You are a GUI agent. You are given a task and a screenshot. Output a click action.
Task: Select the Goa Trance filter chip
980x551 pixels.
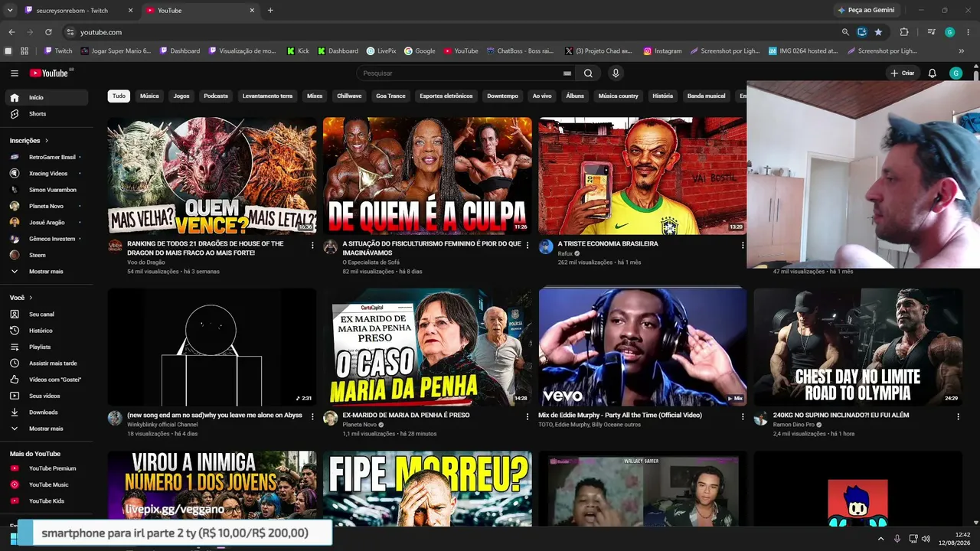(x=390, y=96)
